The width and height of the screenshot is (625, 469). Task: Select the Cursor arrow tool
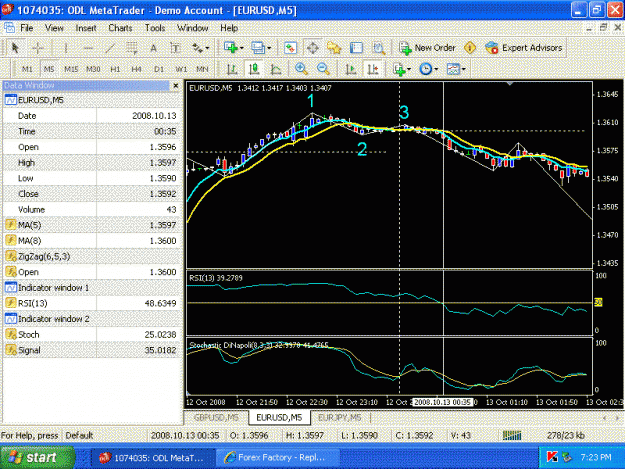(15, 48)
